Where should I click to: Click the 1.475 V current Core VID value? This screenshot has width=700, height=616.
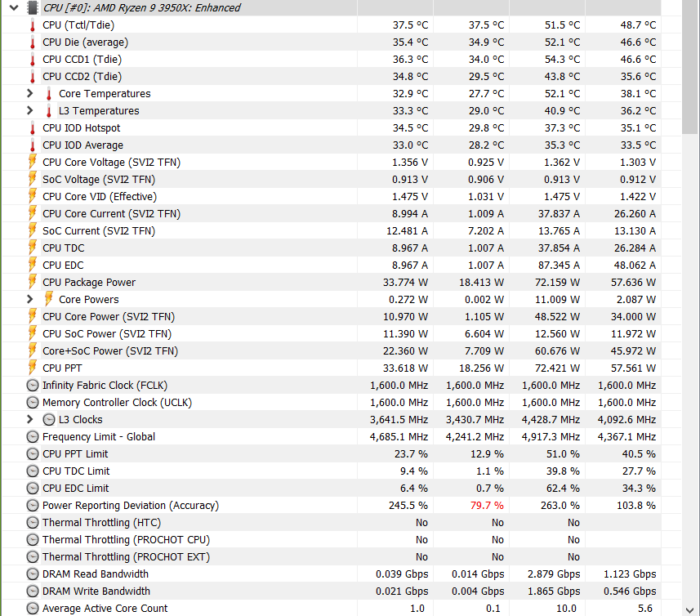pyautogui.click(x=410, y=196)
